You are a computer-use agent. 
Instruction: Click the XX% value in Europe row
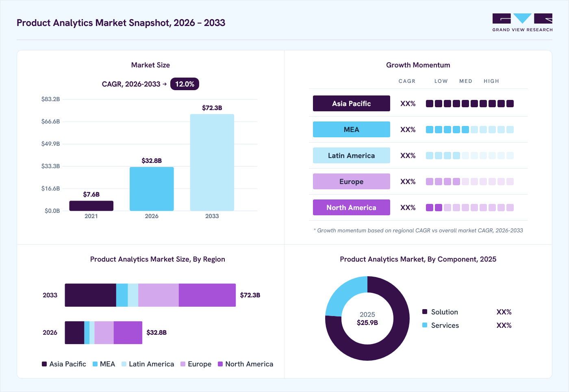(x=408, y=182)
